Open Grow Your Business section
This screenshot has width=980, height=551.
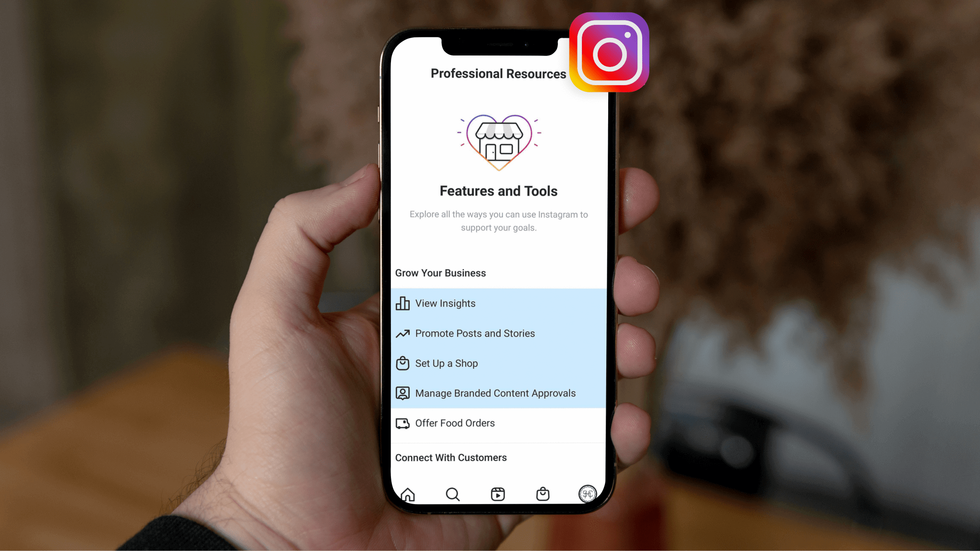click(440, 273)
